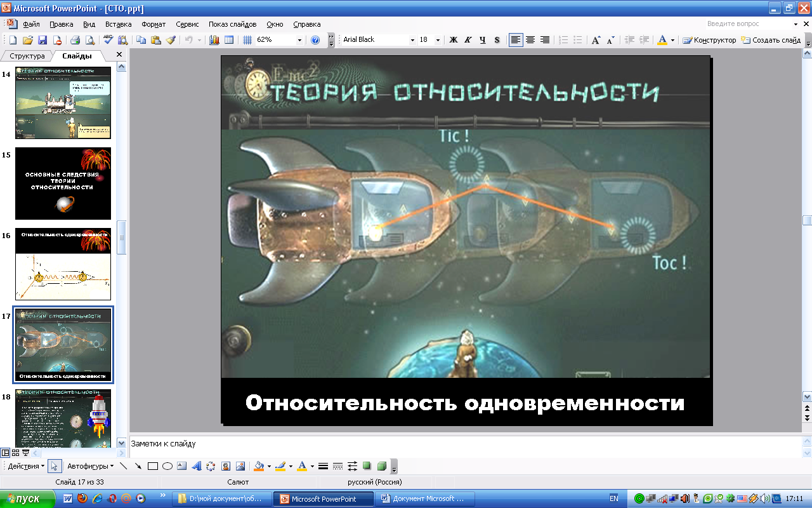Create a new presentation with toolbar icon
Image resolution: width=812 pixels, height=508 pixels.
pos(13,40)
